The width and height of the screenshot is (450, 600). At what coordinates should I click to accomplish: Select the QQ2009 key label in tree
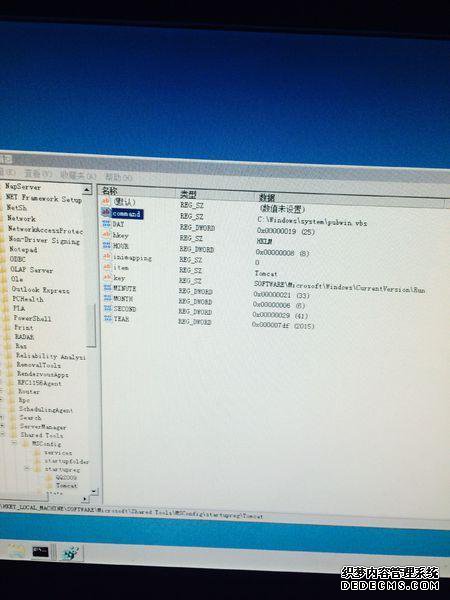coord(66,478)
